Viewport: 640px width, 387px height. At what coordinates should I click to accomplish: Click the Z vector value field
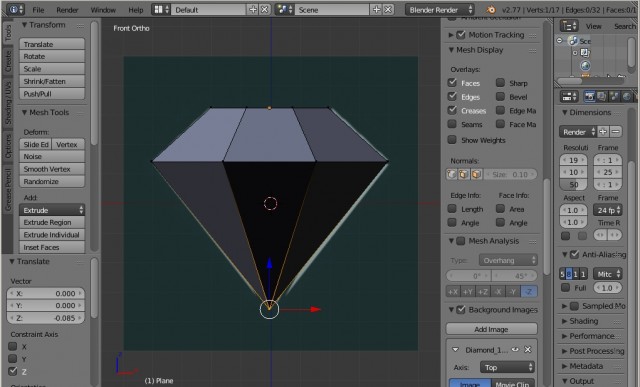(x=46, y=318)
